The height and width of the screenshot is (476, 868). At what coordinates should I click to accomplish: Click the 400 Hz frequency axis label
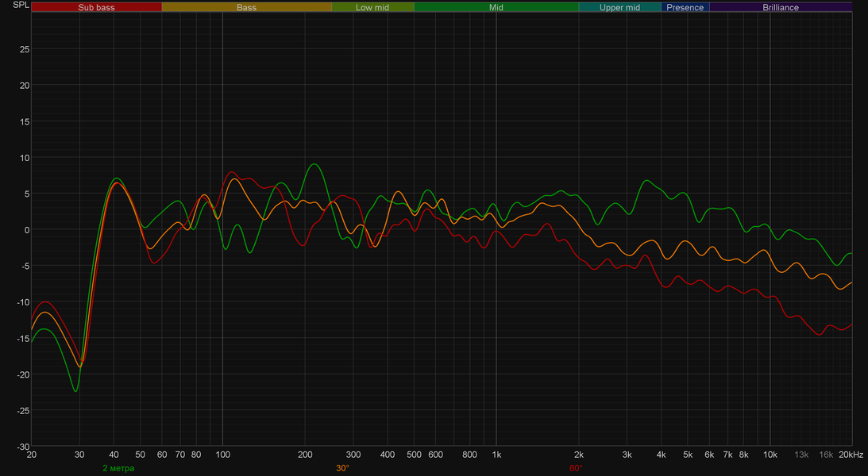pos(388,455)
